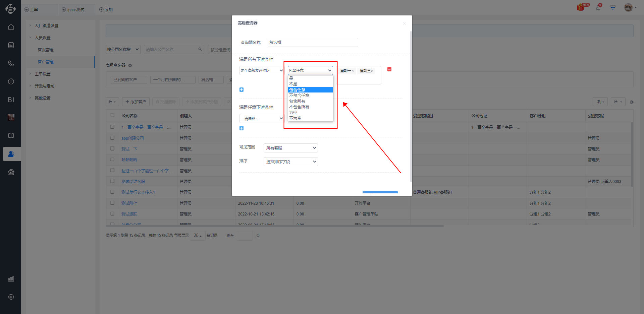Click the 添加客户 button
Screen dimensions: 644x314
pyautogui.click(x=136, y=102)
